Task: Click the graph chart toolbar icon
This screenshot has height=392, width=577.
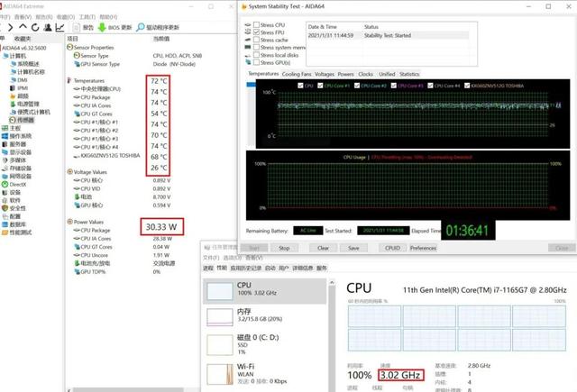Action: 61,28
